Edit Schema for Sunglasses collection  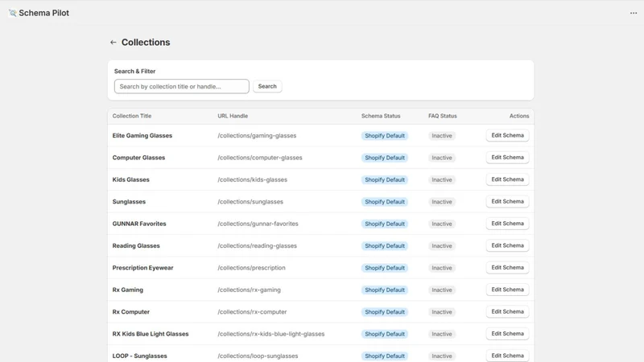click(x=507, y=202)
